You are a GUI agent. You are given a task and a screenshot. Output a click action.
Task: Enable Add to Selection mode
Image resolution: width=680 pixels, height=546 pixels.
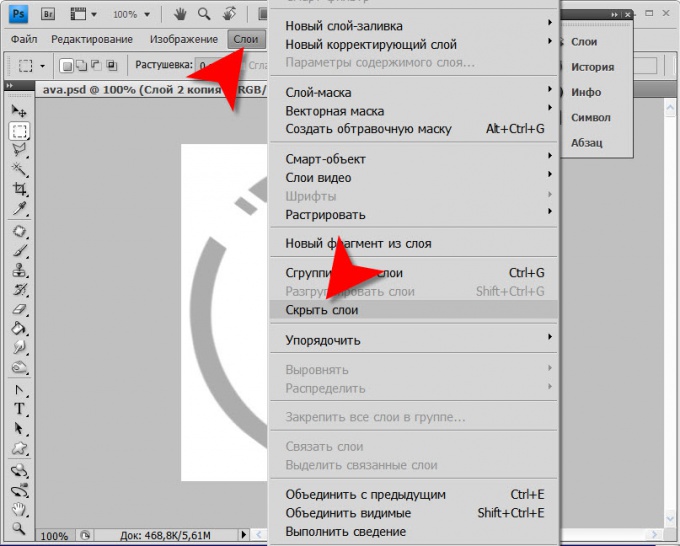[x=81, y=65]
